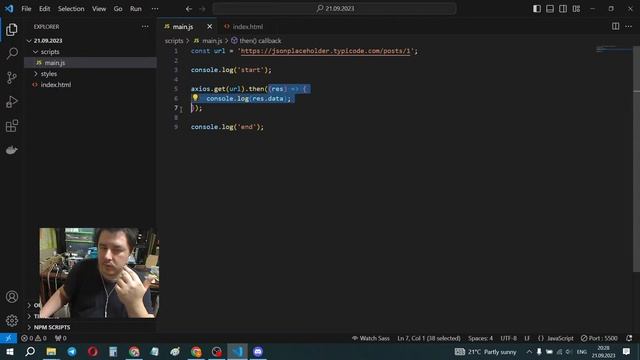Place cursor on console.log('end') line
Image resolution: width=640 pixels, height=360 pixels.
(227, 127)
